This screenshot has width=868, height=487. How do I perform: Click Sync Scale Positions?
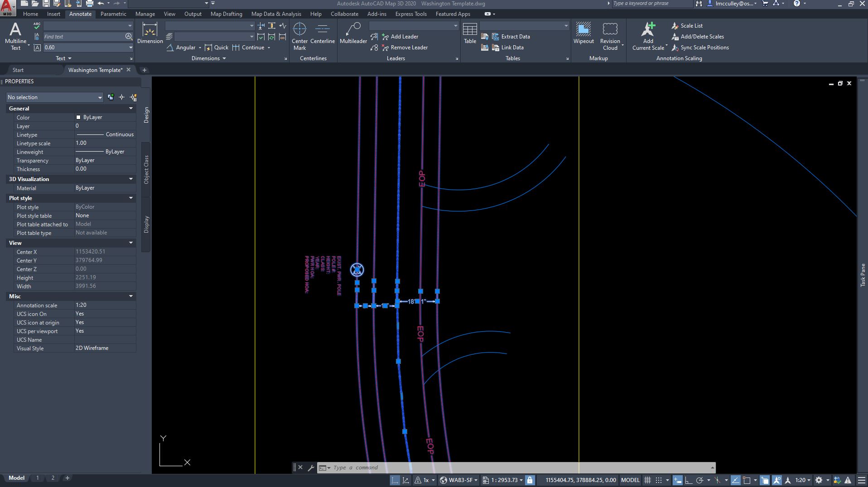point(700,47)
